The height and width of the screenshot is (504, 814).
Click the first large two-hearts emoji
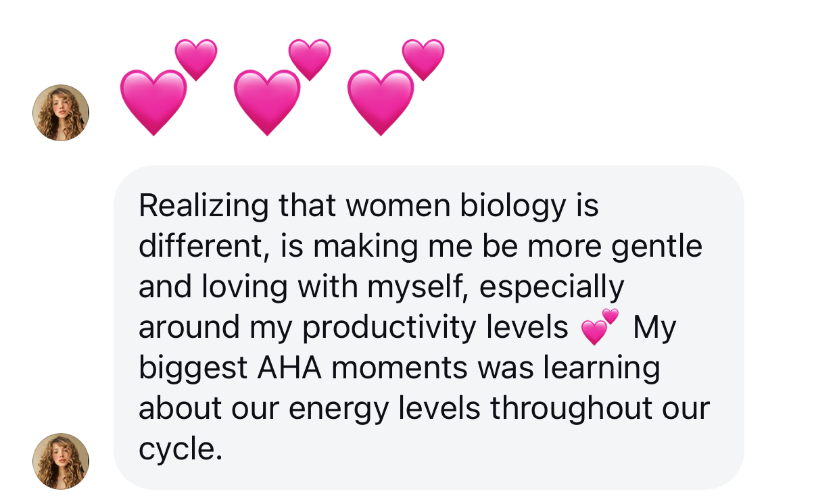click(166, 86)
